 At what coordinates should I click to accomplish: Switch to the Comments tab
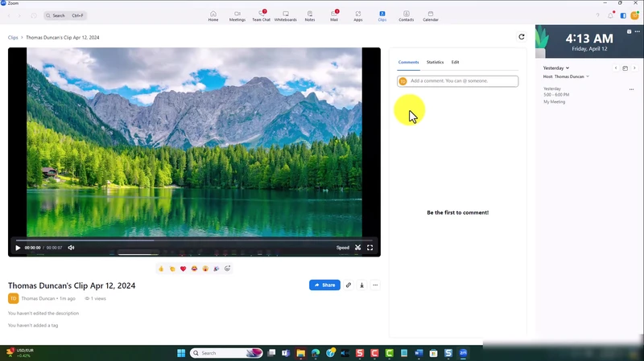408,63
